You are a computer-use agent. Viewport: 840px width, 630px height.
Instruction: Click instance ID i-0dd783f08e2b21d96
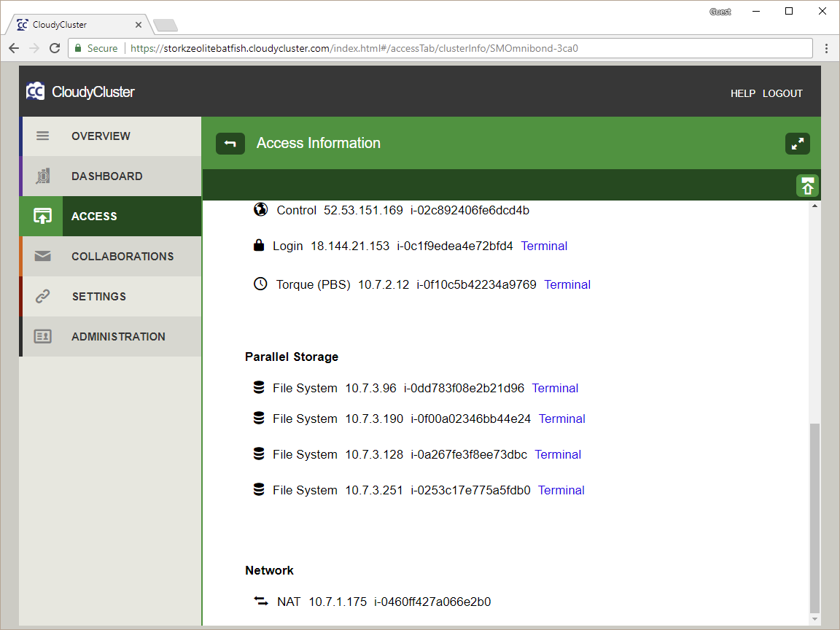pyautogui.click(x=464, y=388)
